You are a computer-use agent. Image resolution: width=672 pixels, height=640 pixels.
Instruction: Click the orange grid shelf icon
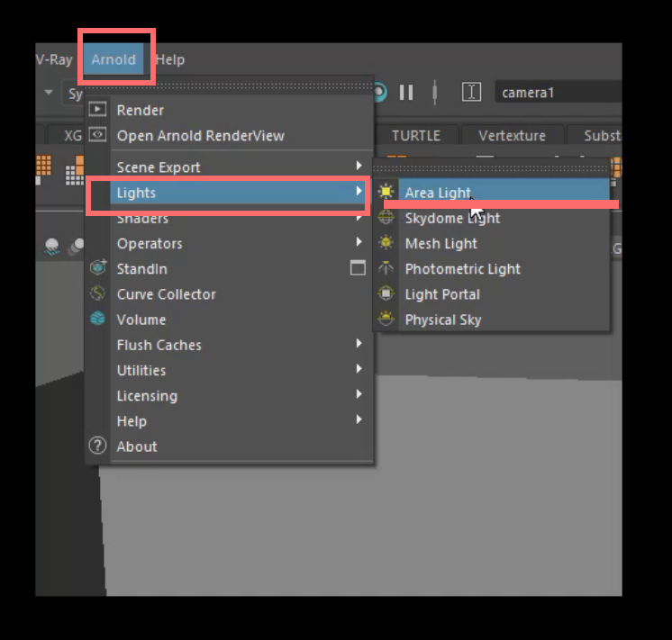(43, 166)
